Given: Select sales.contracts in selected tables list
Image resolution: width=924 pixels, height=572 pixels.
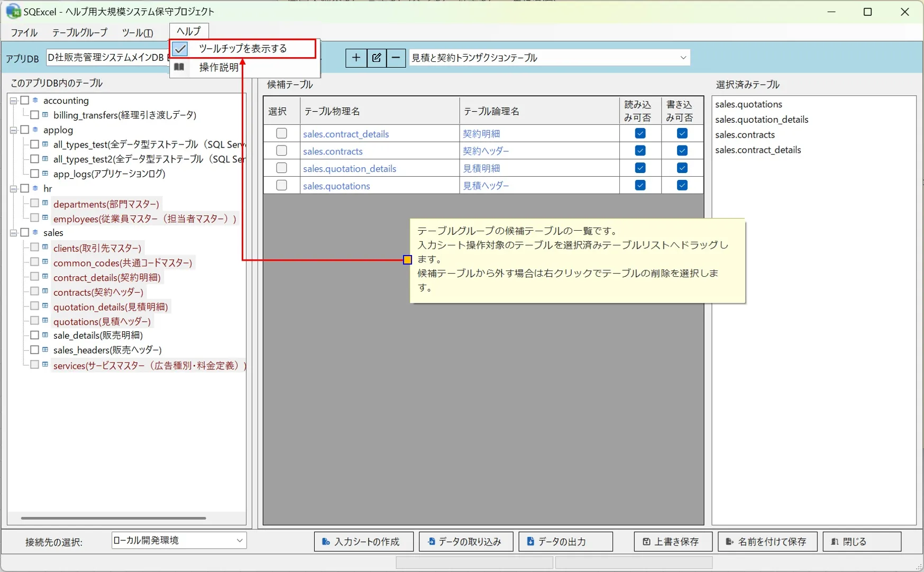Looking at the screenshot, I should point(745,134).
